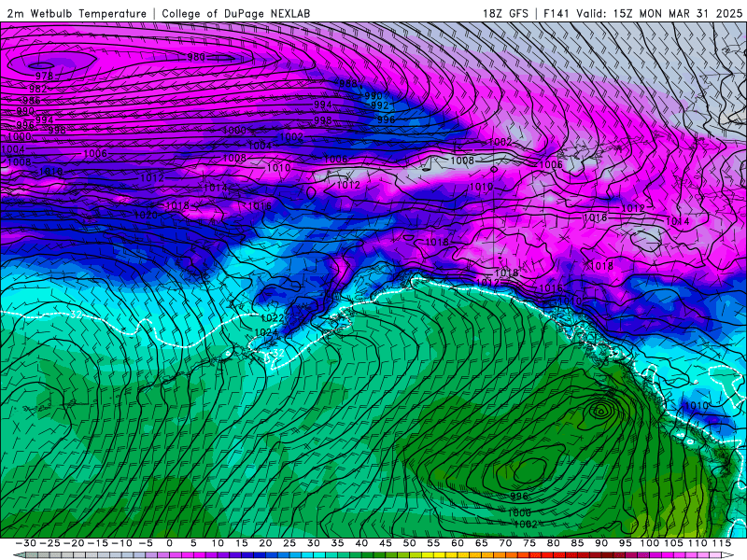Click the "College of DuPage NEXLAB" label
747x560 pixels.
236,13
